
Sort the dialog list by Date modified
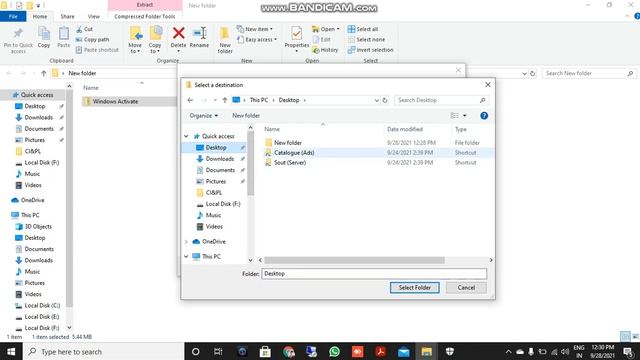[x=404, y=129]
